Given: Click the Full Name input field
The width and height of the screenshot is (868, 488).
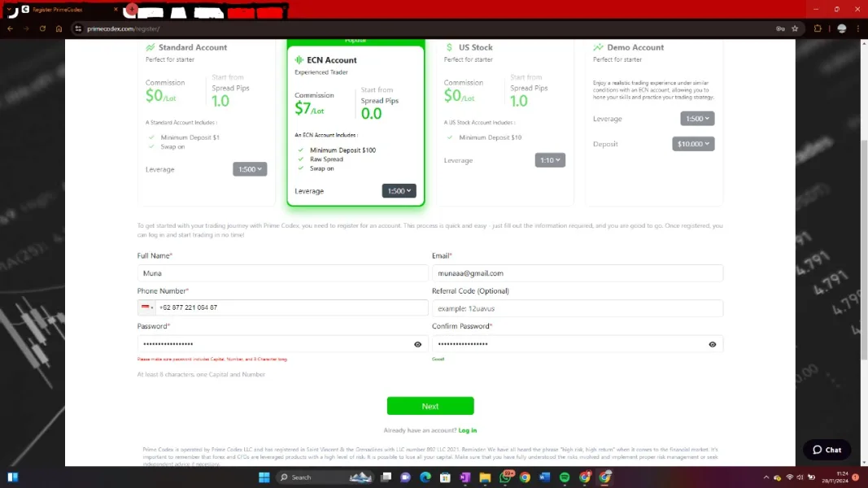Looking at the screenshot, I should pos(282,273).
